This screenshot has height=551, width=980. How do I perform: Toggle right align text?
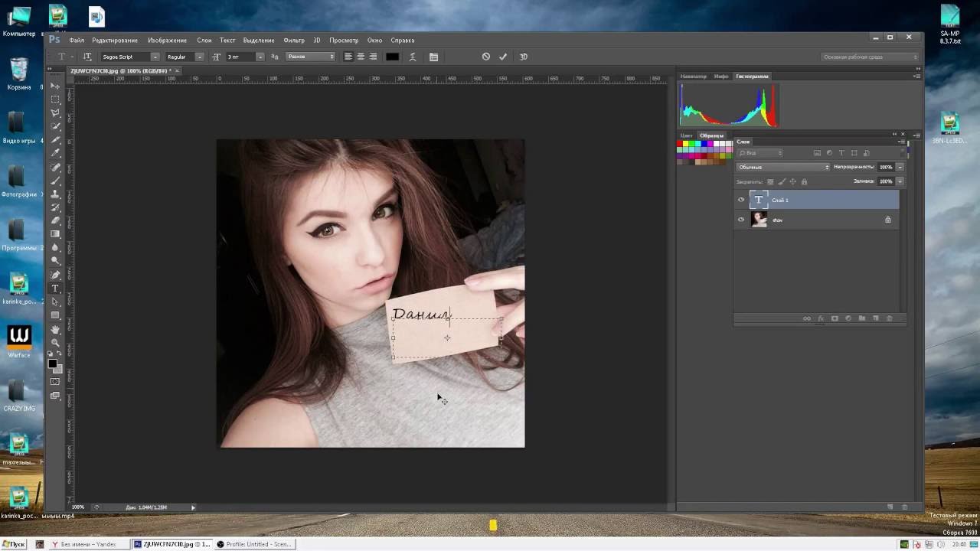[x=373, y=57]
